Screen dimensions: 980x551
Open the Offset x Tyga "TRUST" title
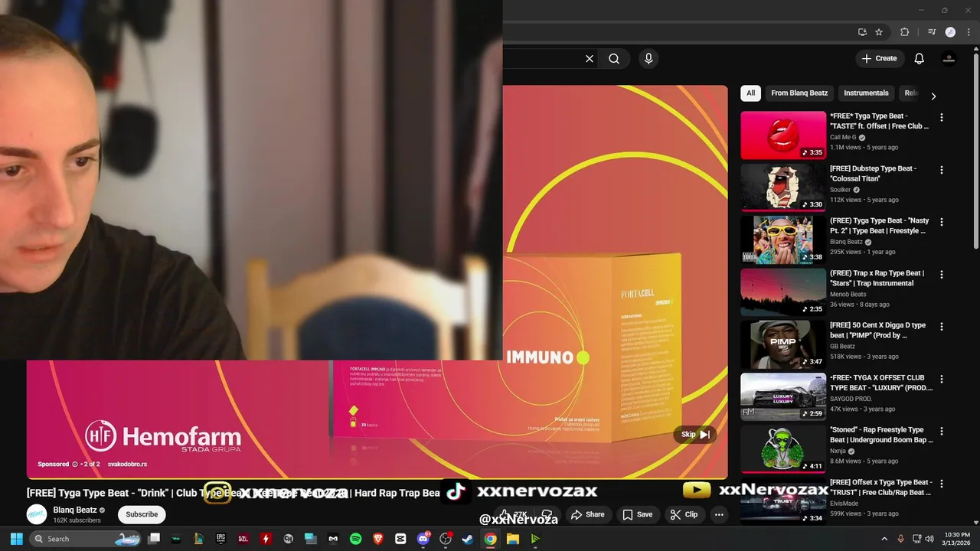[881, 487]
